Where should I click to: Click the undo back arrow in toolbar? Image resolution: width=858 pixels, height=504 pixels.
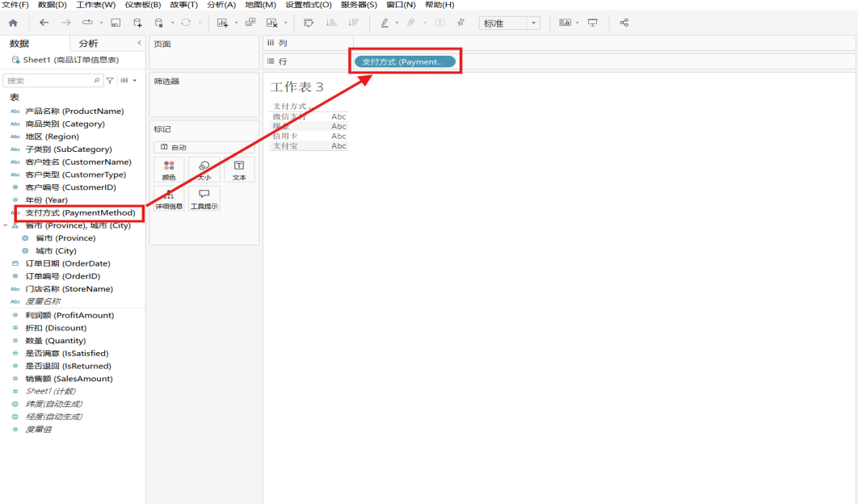pos(44,23)
